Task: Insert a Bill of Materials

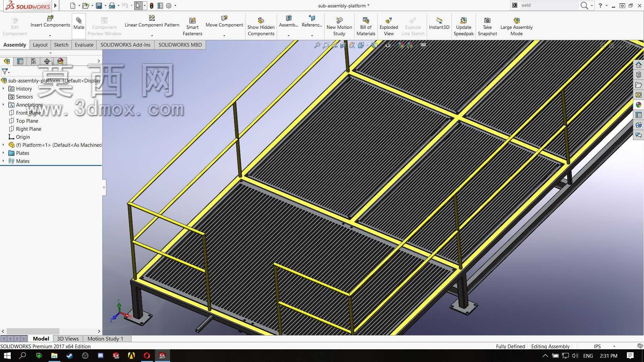Action: coord(366,27)
